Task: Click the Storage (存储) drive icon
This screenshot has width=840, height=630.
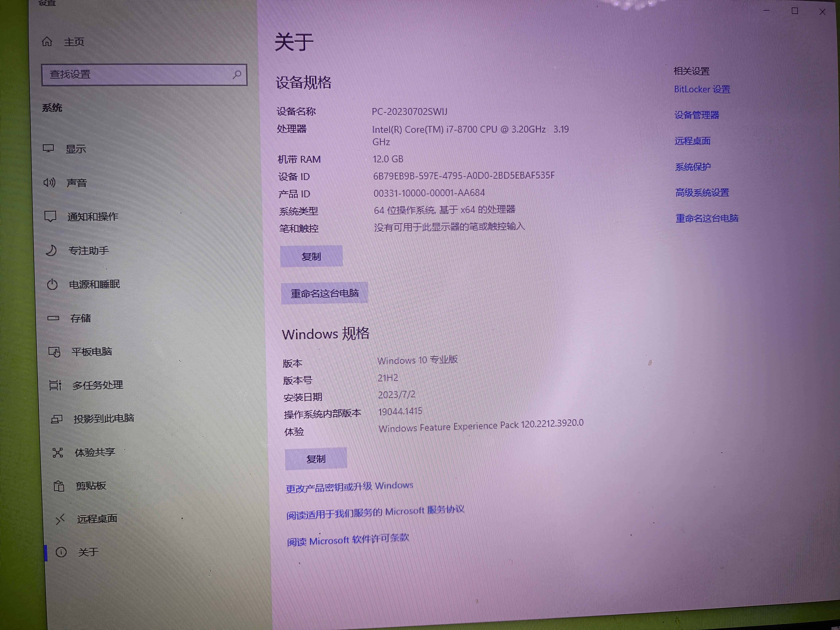Action: [53, 318]
